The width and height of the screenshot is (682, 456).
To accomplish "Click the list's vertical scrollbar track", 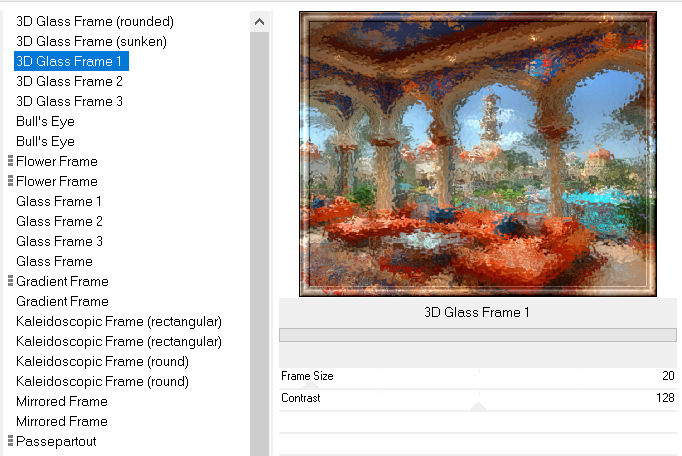I will click(260, 250).
